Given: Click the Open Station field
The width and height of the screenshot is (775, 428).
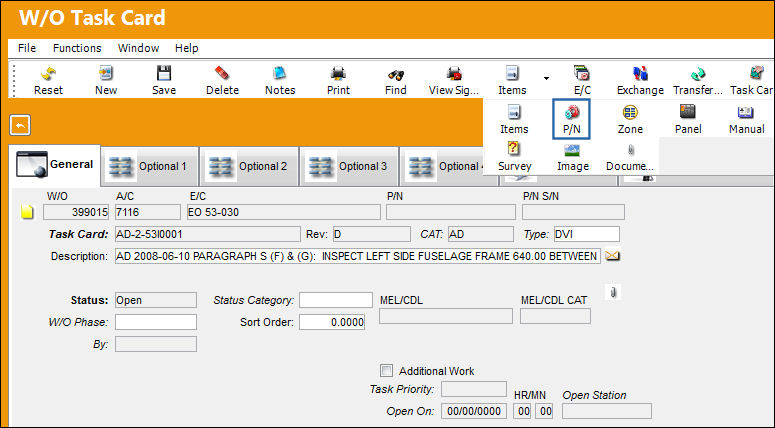Looking at the screenshot, I should pos(606,411).
